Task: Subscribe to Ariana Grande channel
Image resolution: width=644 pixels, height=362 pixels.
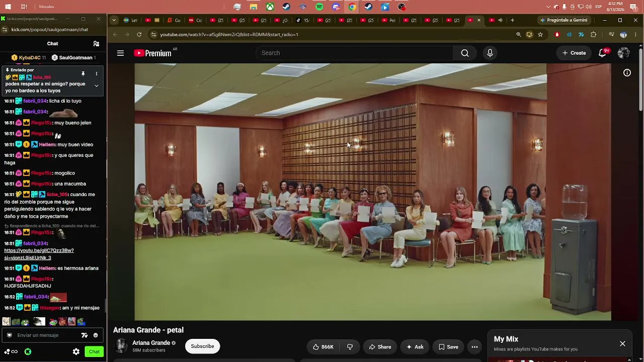Action: (202, 346)
